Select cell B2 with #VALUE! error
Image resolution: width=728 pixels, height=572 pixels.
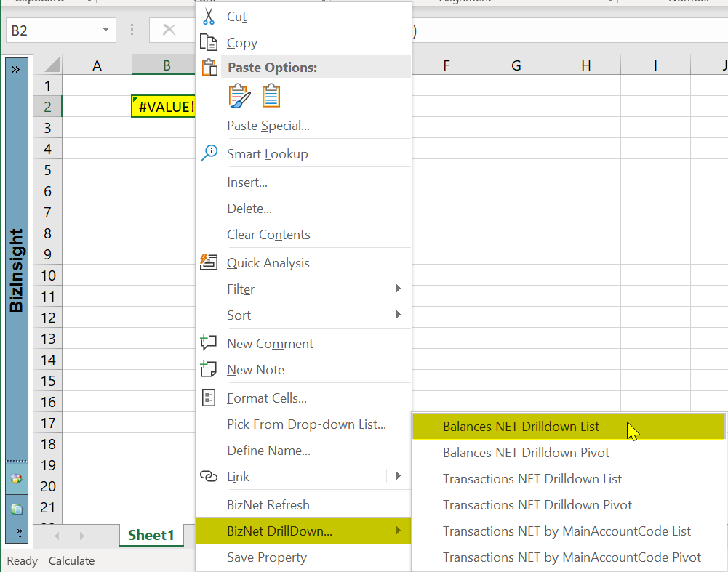164,107
